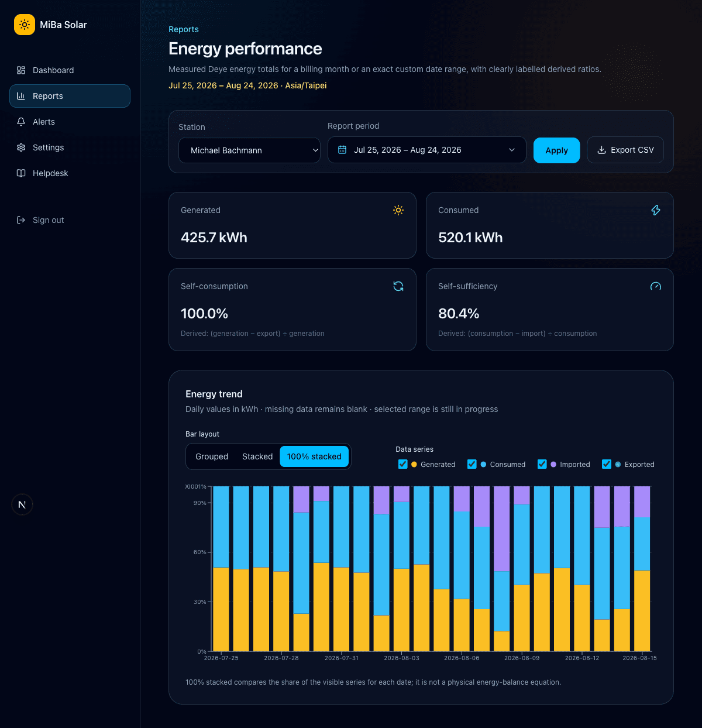Select the Reports sidebar item
The width and height of the screenshot is (702, 728).
coord(70,96)
